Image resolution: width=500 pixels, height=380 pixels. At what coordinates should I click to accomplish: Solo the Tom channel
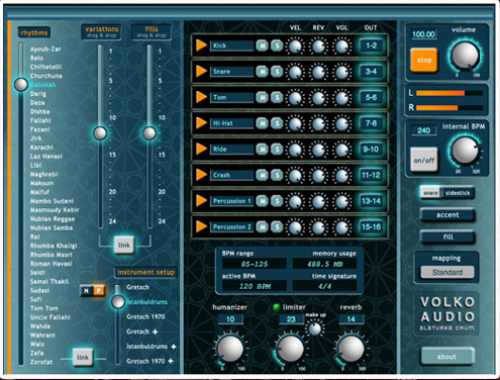coord(277,97)
